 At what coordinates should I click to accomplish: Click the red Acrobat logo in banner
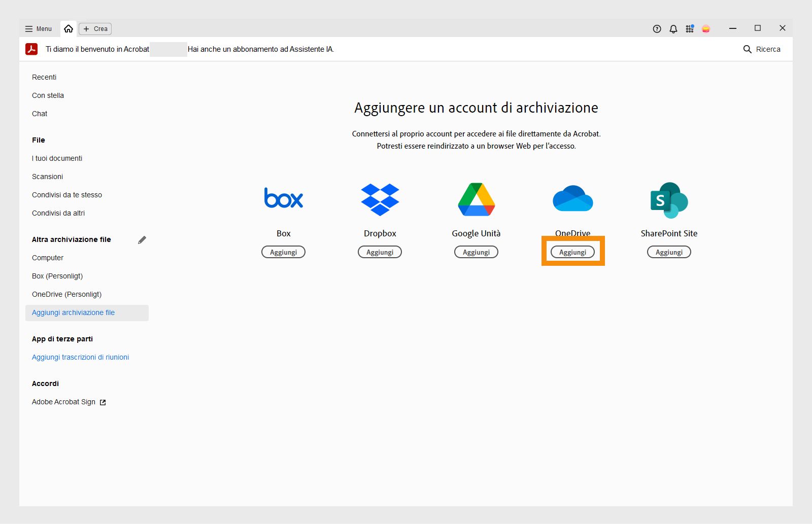click(32, 49)
